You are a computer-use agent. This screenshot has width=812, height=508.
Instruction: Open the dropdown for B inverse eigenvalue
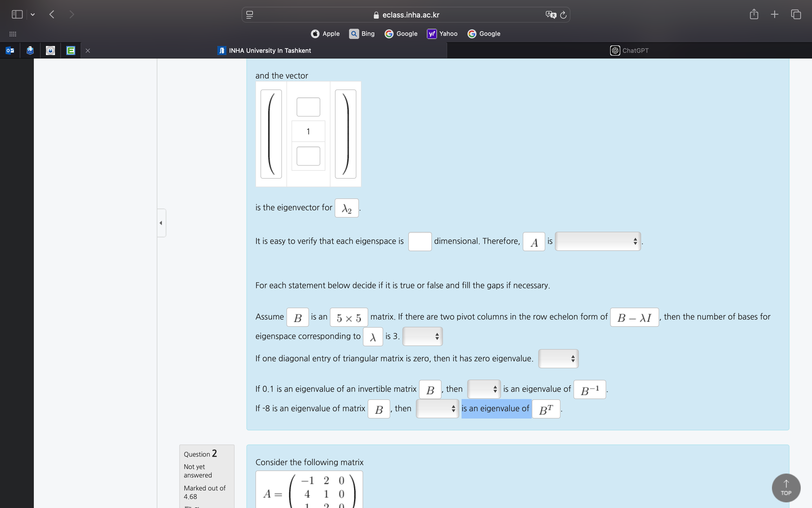click(484, 389)
